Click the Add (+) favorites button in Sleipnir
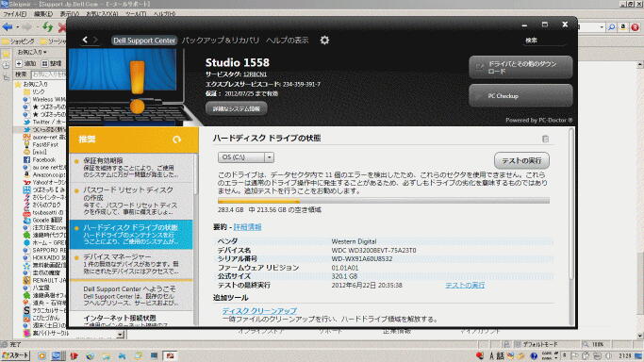This screenshot has width=644, height=362. [x=26, y=63]
